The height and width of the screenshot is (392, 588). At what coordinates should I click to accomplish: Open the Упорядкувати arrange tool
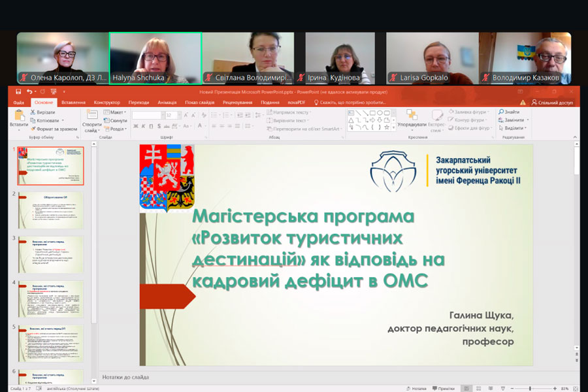(412, 118)
